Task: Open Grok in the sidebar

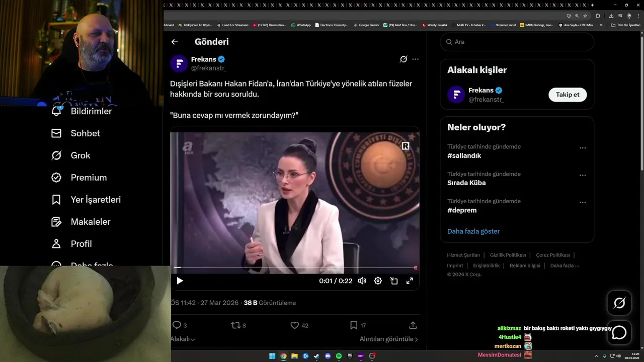Action: pyautogui.click(x=71, y=155)
